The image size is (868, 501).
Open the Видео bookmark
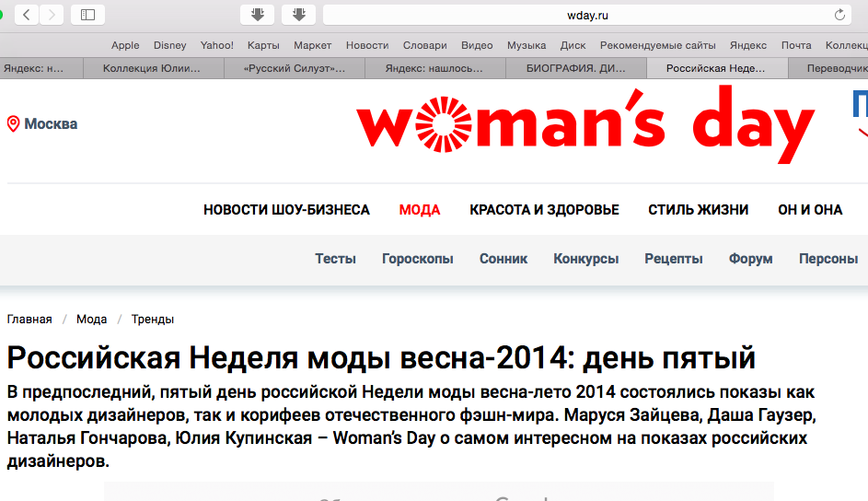click(477, 45)
